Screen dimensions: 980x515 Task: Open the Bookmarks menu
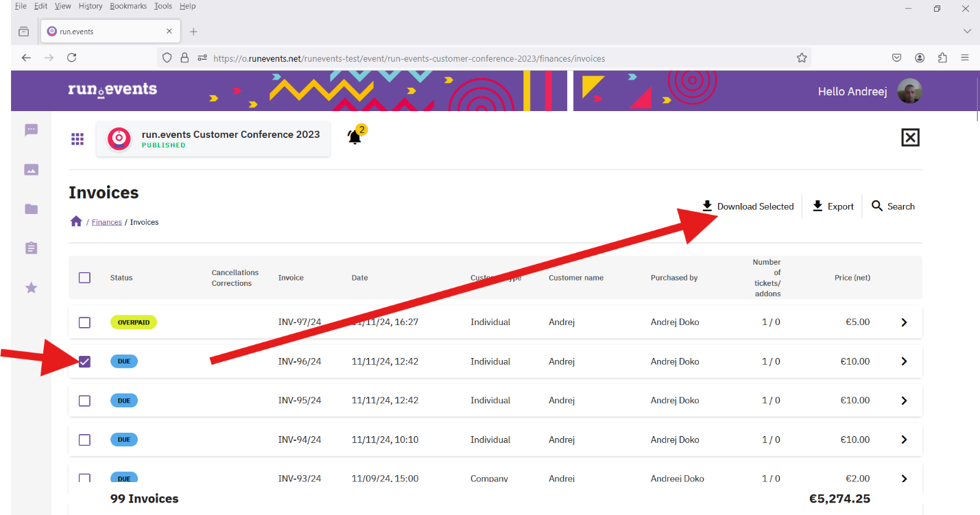tap(128, 6)
